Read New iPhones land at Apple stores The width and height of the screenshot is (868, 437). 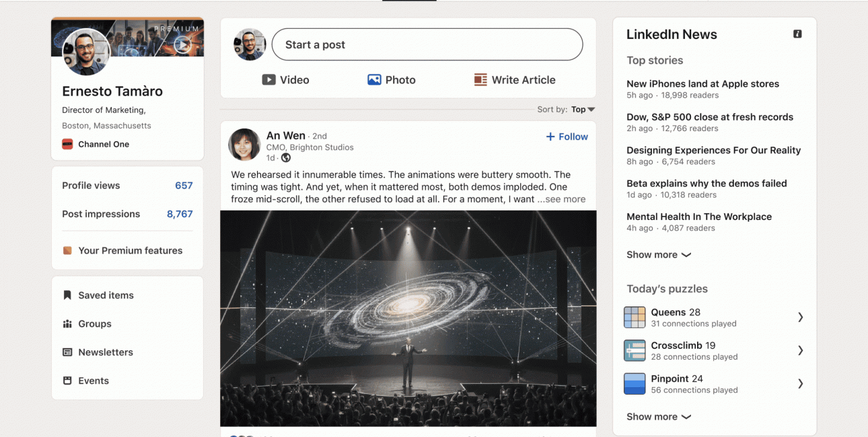click(702, 84)
